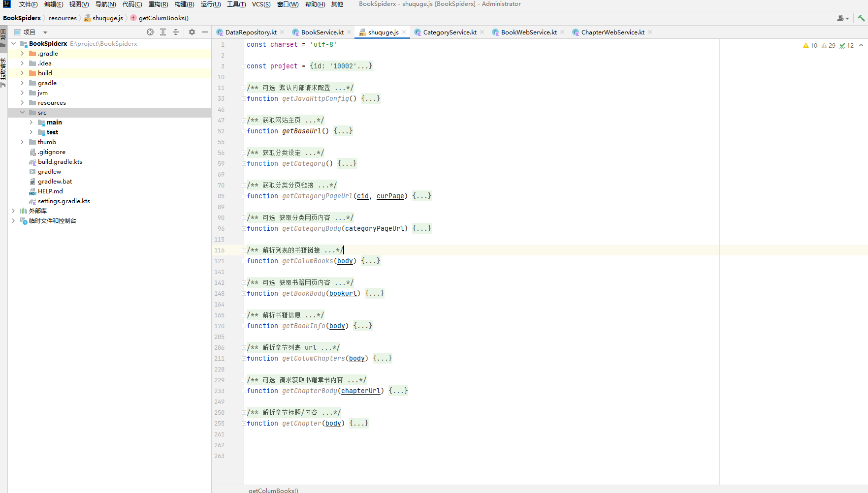Expand the main folder
The image size is (868, 493).
point(31,122)
